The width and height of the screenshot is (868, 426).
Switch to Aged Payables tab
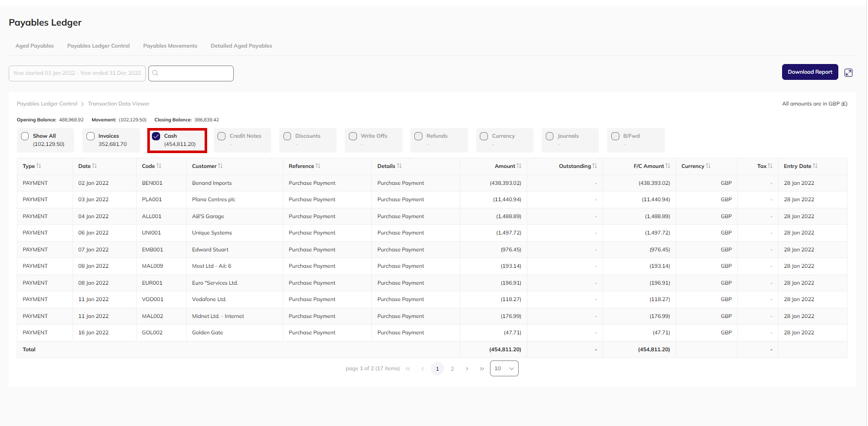(35, 46)
